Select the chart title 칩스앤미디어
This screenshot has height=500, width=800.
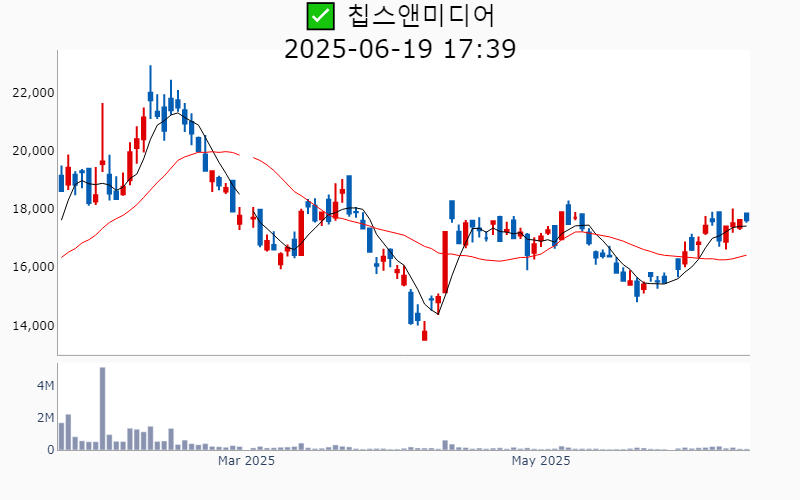click(x=421, y=16)
